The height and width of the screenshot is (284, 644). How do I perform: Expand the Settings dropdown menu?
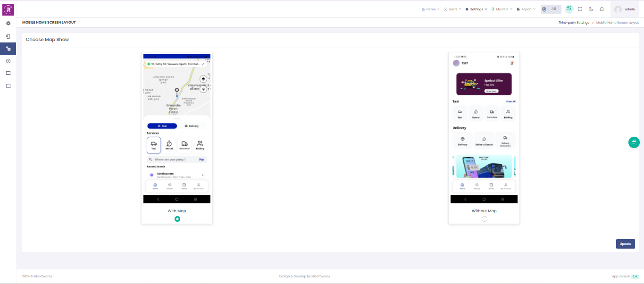[x=476, y=9]
